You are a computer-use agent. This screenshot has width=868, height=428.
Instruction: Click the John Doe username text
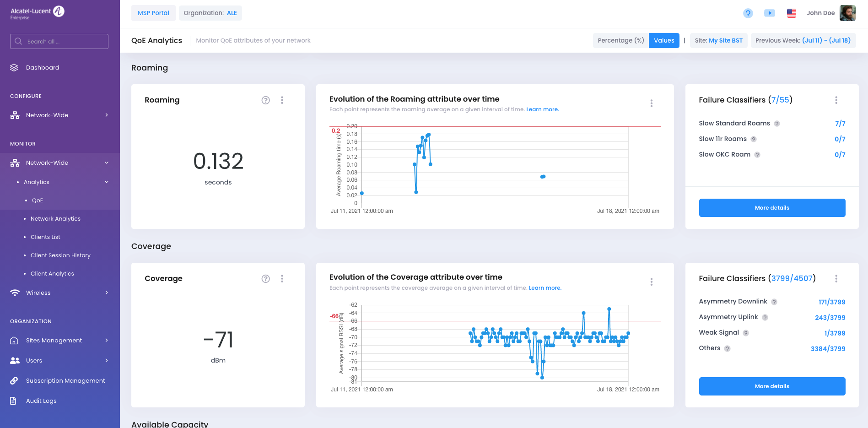click(820, 13)
